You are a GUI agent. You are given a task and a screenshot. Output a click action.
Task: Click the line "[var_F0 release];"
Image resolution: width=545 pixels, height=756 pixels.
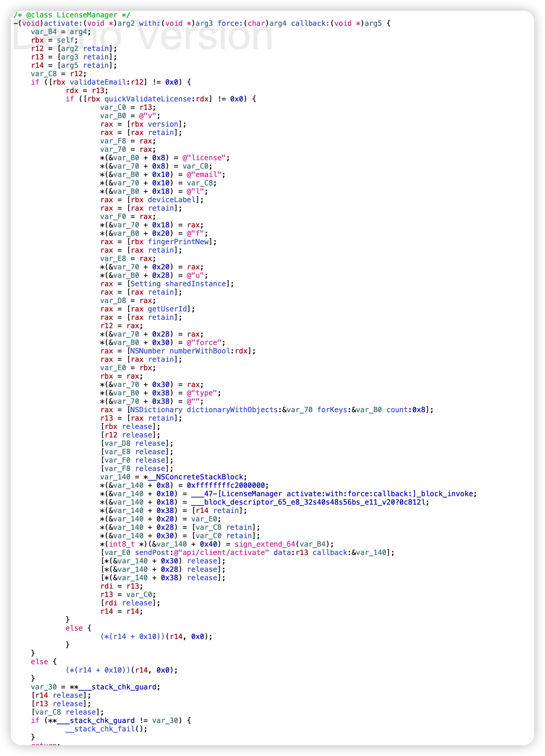coord(137,460)
